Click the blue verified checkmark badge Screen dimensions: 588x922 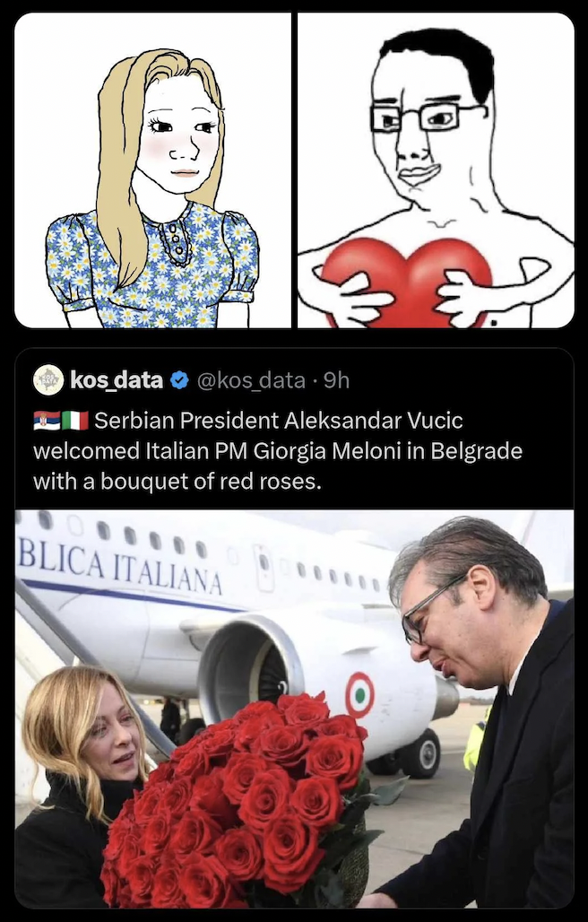179,381
